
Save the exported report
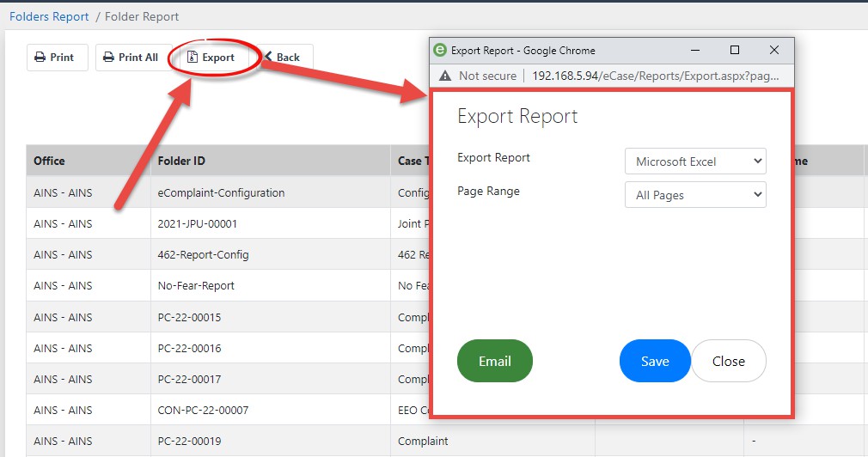click(x=655, y=361)
